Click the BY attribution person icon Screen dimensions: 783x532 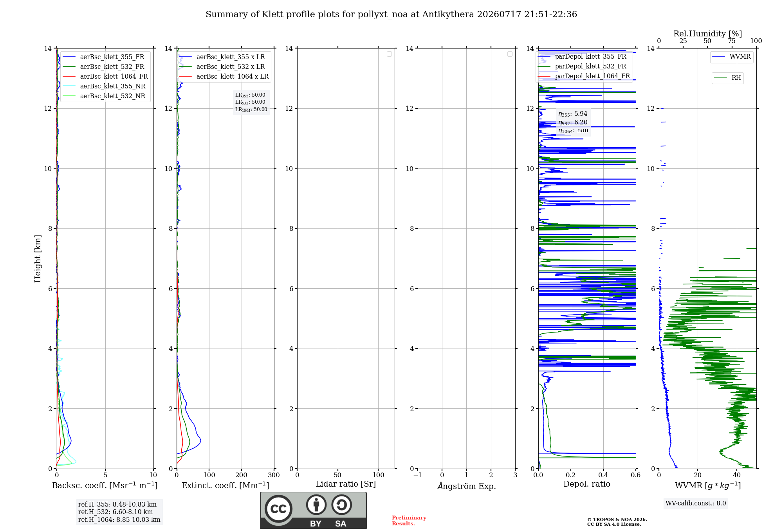[x=316, y=505]
